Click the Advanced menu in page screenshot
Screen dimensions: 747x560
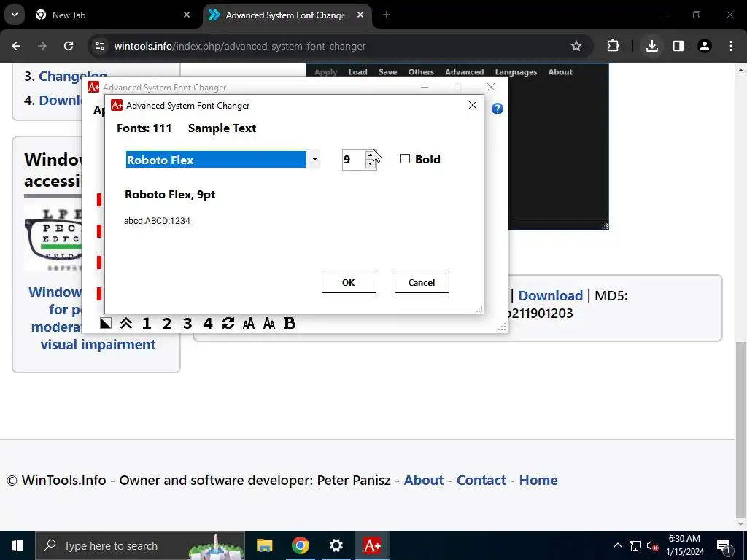[465, 72]
